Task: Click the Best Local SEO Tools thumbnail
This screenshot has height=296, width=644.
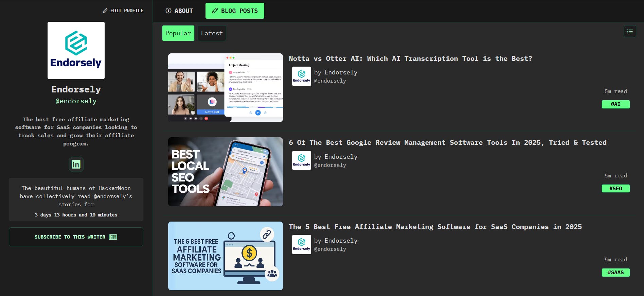Action: coord(226,172)
